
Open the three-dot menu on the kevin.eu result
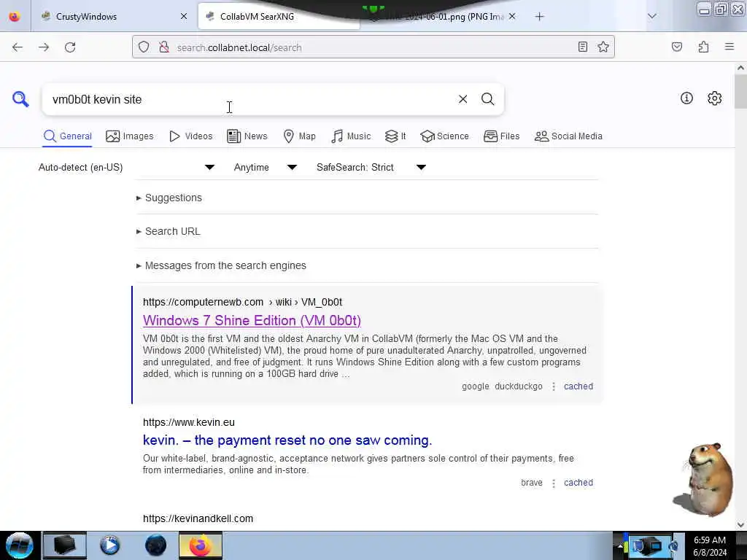pyautogui.click(x=554, y=483)
